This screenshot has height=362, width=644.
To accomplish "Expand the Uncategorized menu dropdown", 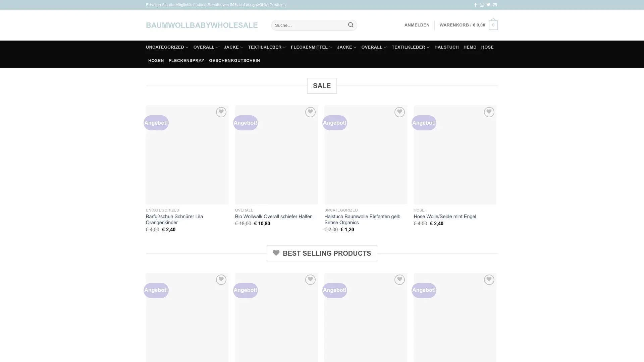I will [x=167, y=47].
